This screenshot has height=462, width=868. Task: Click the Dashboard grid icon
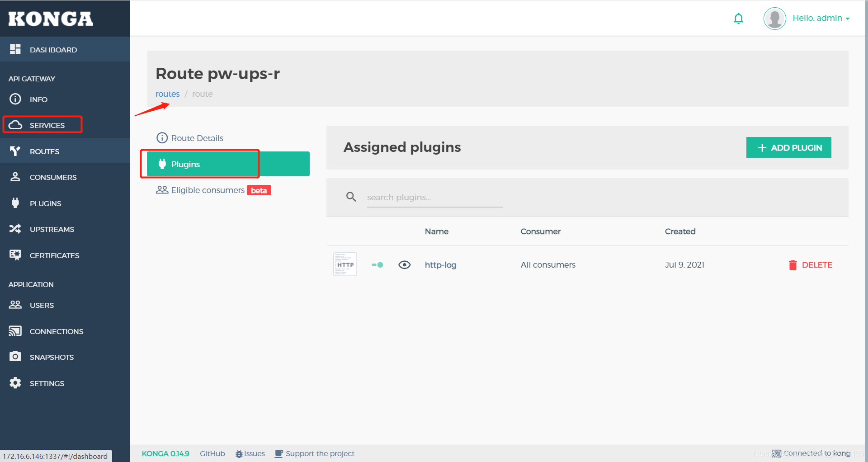(x=15, y=49)
